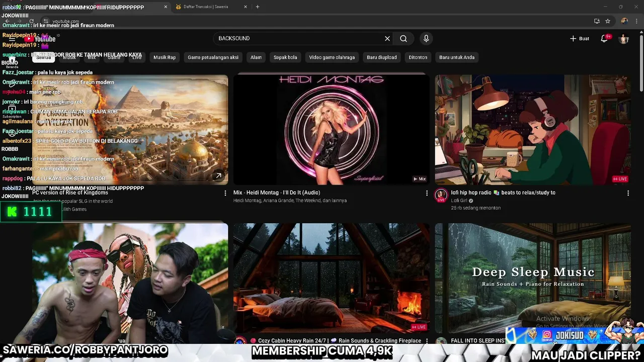Select the Semua filter chip
Viewport: 644px width, 362px height.
[x=43, y=57]
